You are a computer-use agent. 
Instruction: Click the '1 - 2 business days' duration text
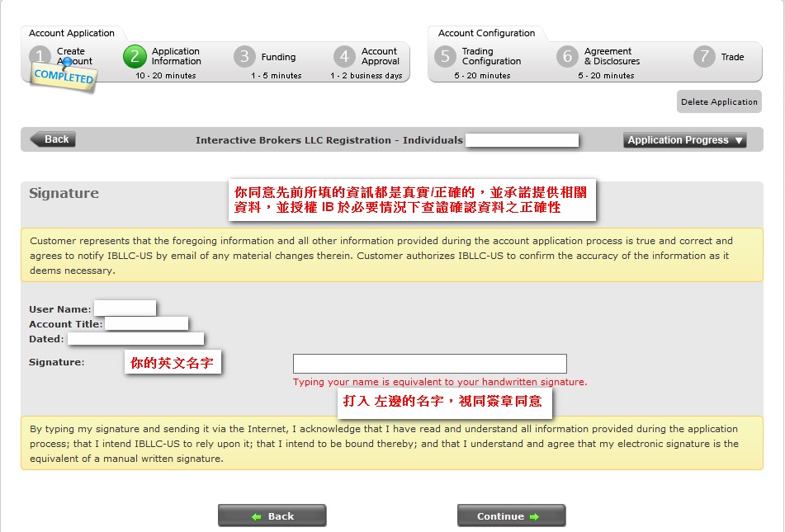(366, 76)
